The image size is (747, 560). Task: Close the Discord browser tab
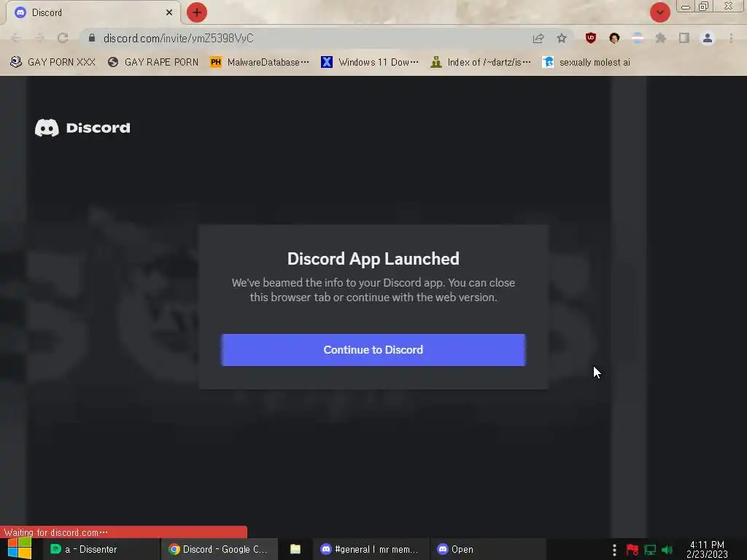tap(169, 12)
